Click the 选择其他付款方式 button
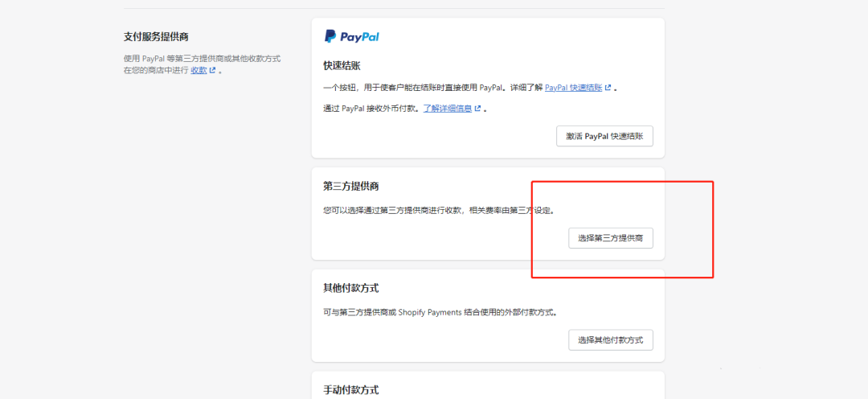868x399 pixels. (611, 340)
